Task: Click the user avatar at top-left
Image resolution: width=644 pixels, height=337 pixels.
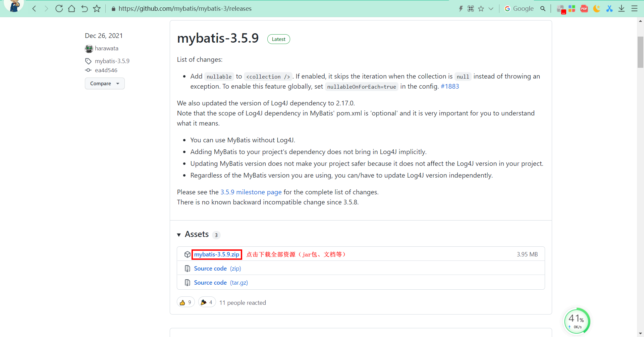Action: (x=14, y=6)
